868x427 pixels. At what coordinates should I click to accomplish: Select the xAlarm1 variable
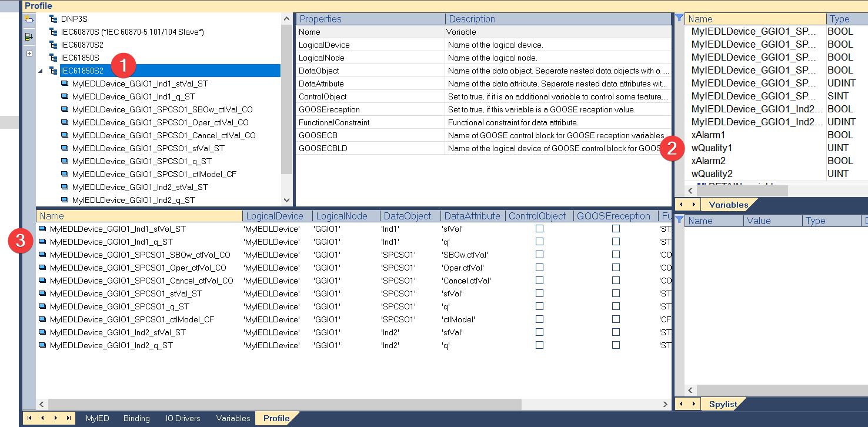tap(708, 135)
